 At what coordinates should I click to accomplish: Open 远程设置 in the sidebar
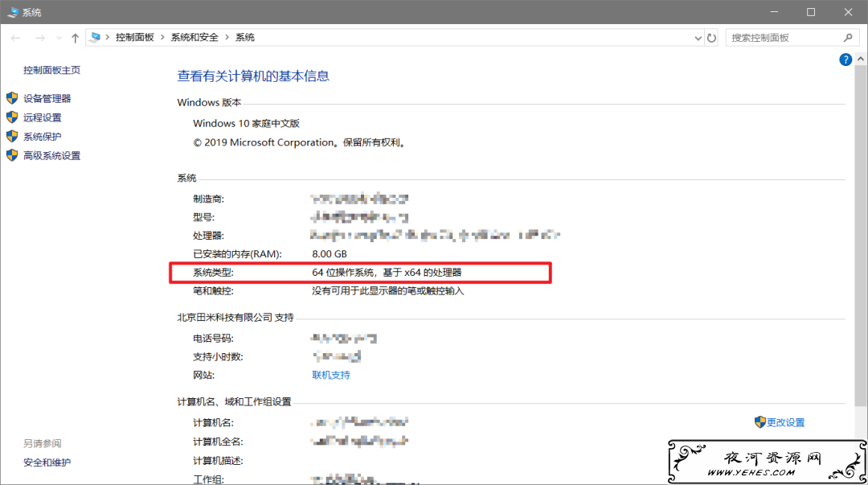click(42, 117)
